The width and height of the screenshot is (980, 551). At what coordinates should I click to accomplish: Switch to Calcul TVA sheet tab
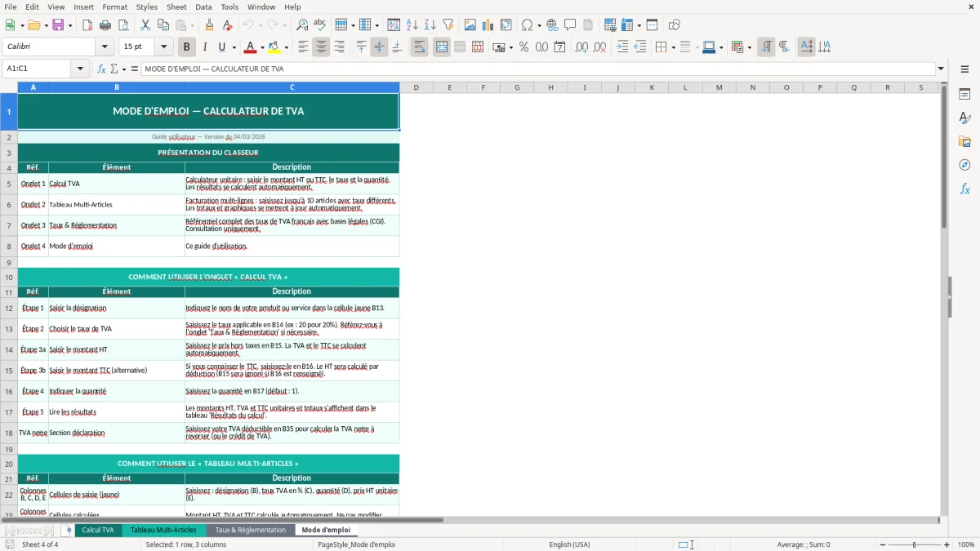98,530
